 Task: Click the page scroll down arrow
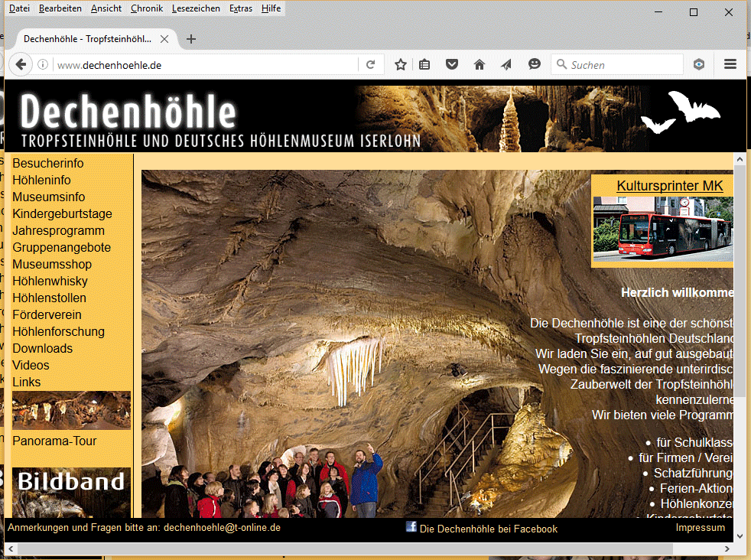click(740, 536)
